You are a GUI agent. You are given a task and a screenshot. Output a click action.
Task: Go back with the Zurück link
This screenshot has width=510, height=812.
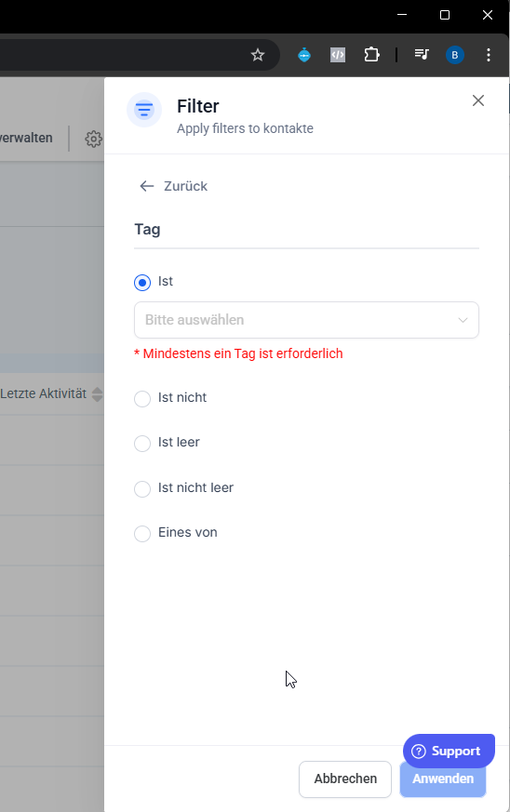coord(173,186)
